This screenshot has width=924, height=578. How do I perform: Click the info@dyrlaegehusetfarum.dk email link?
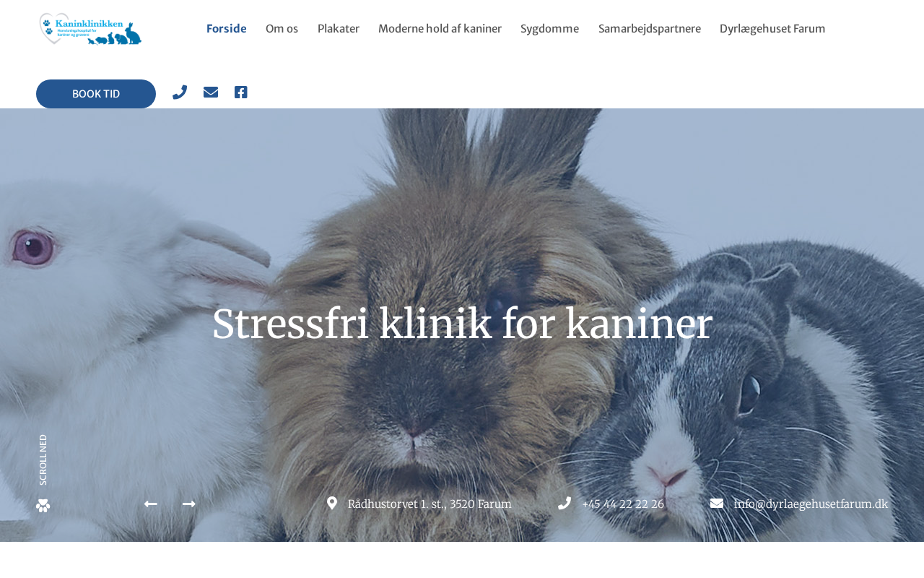[811, 504]
